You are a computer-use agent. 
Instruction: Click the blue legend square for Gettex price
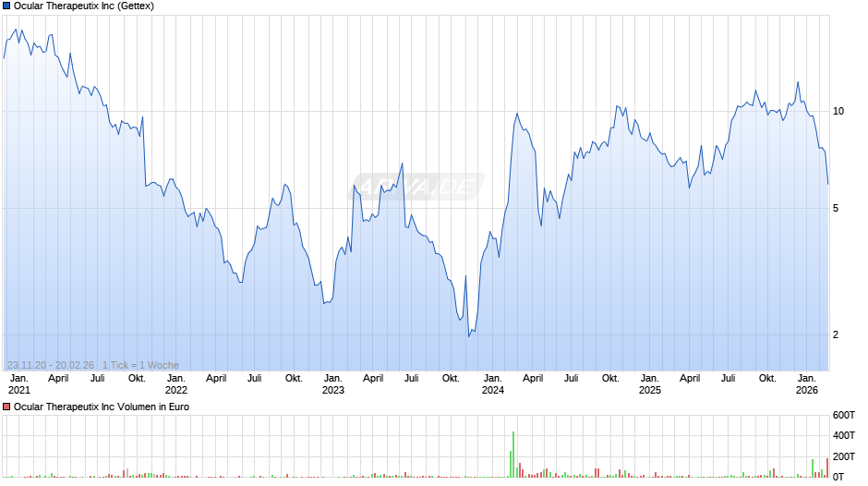(x=6, y=6)
